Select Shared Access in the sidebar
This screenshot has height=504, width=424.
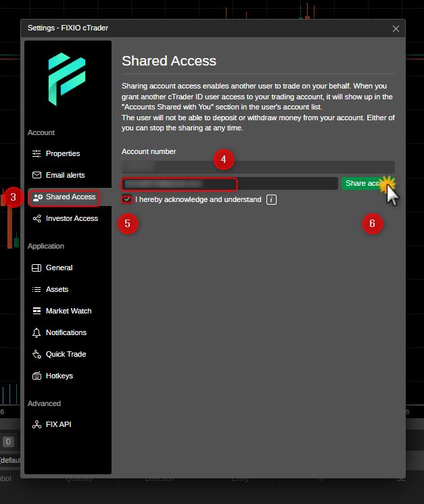pyautogui.click(x=70, y=197)
